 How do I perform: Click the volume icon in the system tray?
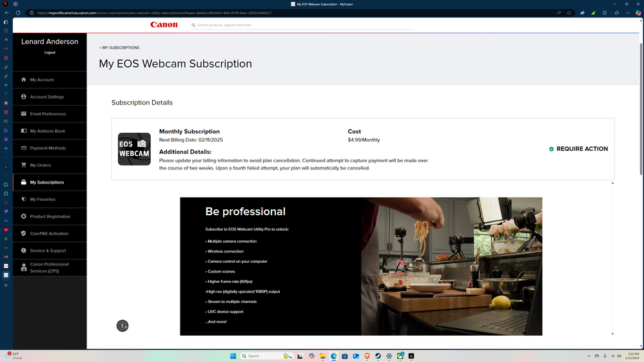(x=619, y=356)
